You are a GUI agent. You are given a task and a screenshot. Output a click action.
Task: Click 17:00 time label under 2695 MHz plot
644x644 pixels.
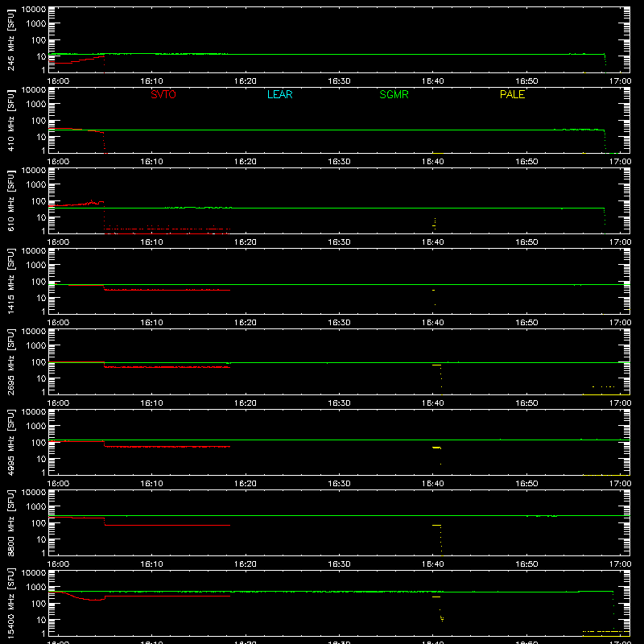(620, 403)
